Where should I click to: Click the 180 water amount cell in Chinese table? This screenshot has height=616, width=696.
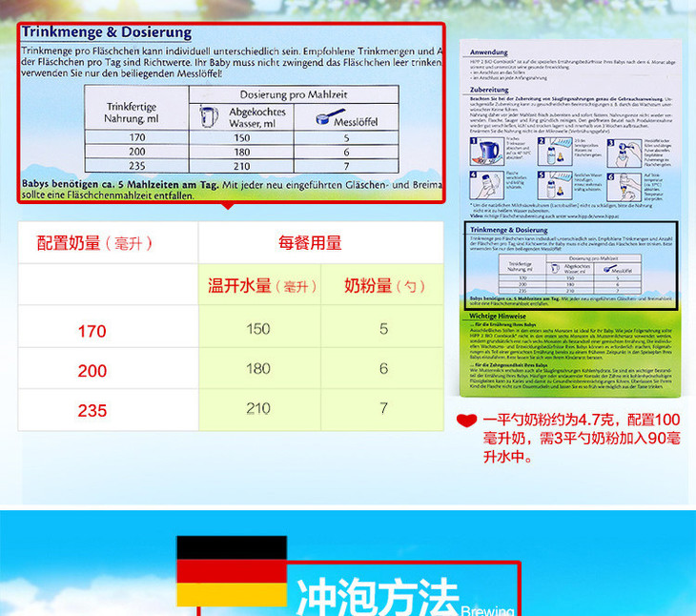(258, 369)
